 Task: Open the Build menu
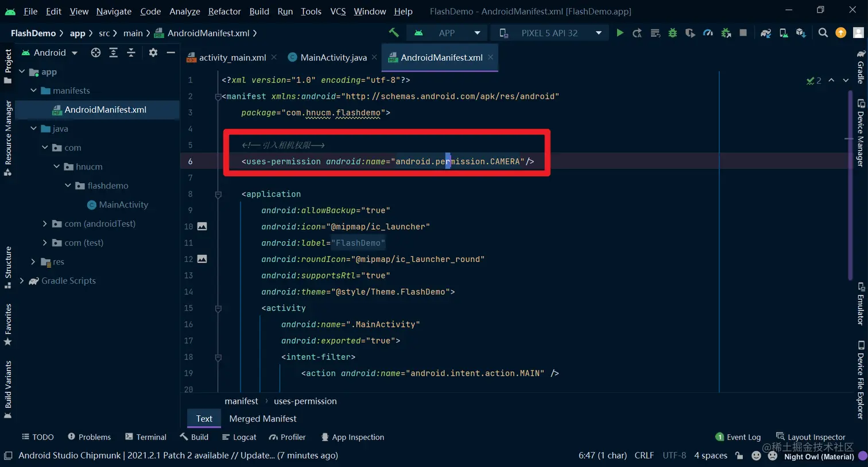(x=259, y=11)
